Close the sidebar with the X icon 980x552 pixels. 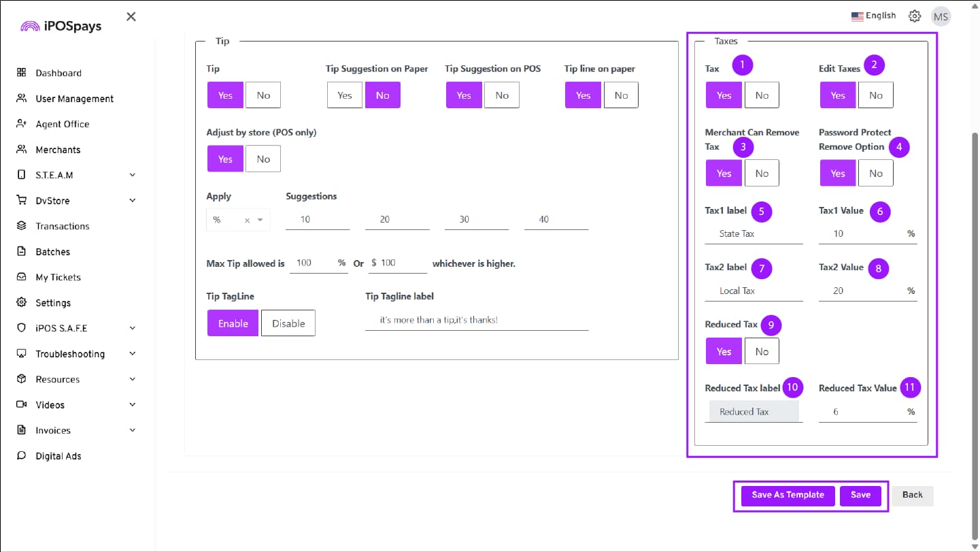[x=131, y=17]
